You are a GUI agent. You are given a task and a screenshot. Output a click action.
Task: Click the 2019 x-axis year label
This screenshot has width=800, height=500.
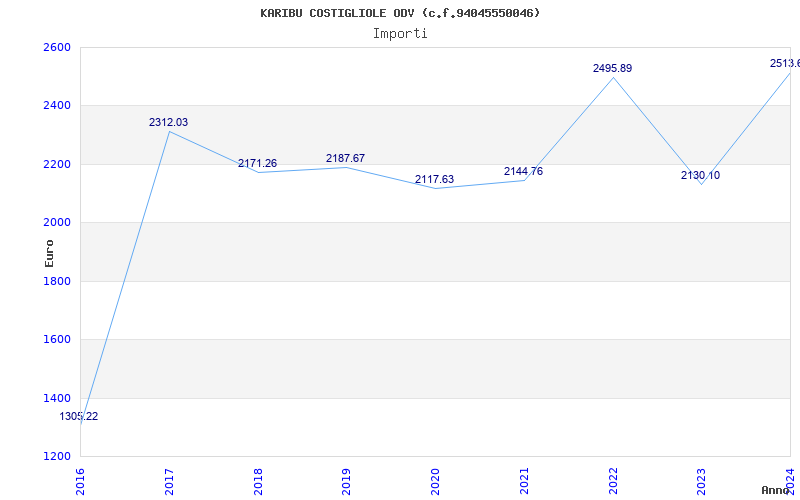click(x=346, y=482)
